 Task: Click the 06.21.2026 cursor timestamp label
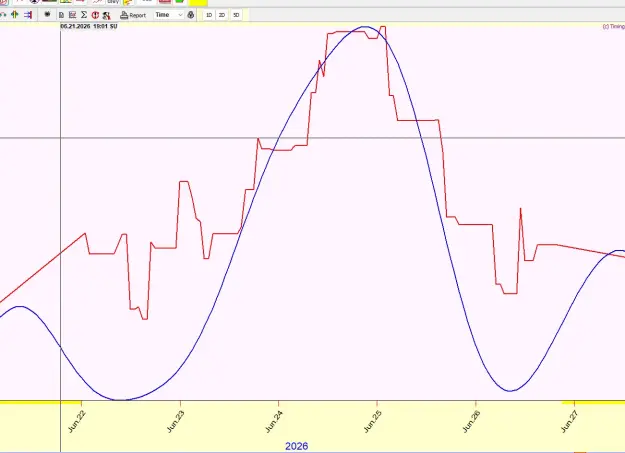coord(89,26)
